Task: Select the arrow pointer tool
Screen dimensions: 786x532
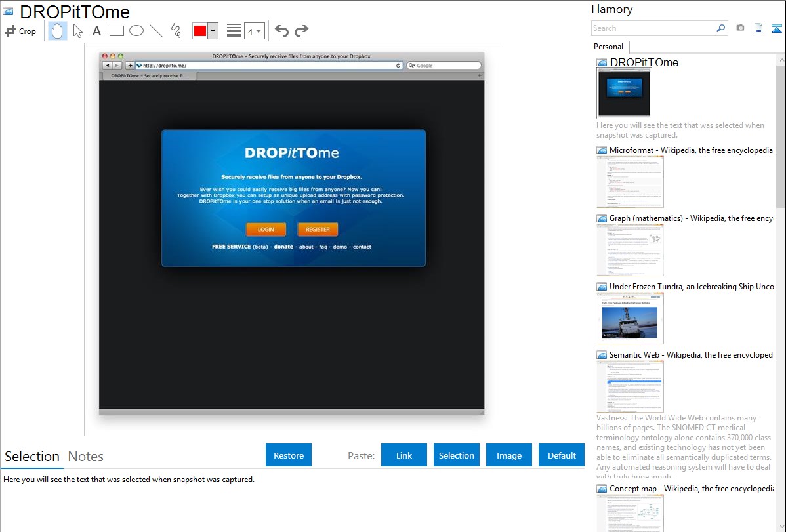Action: pos(77,31)
